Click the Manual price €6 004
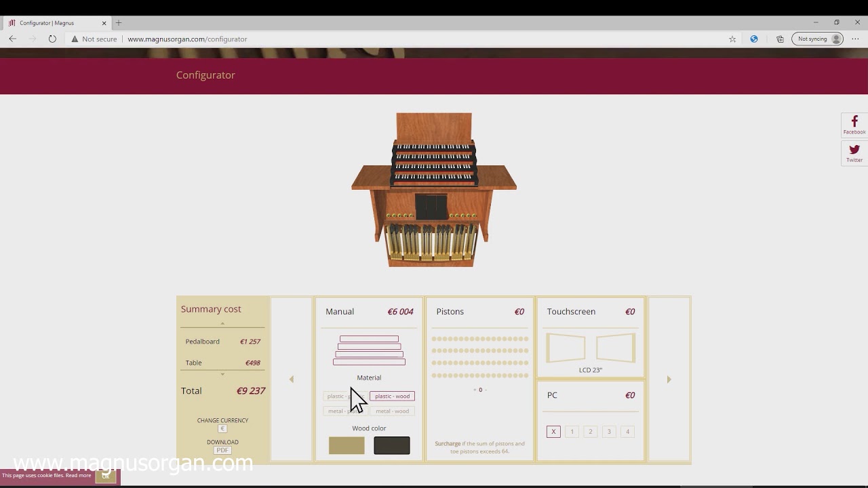 [400, 312]
